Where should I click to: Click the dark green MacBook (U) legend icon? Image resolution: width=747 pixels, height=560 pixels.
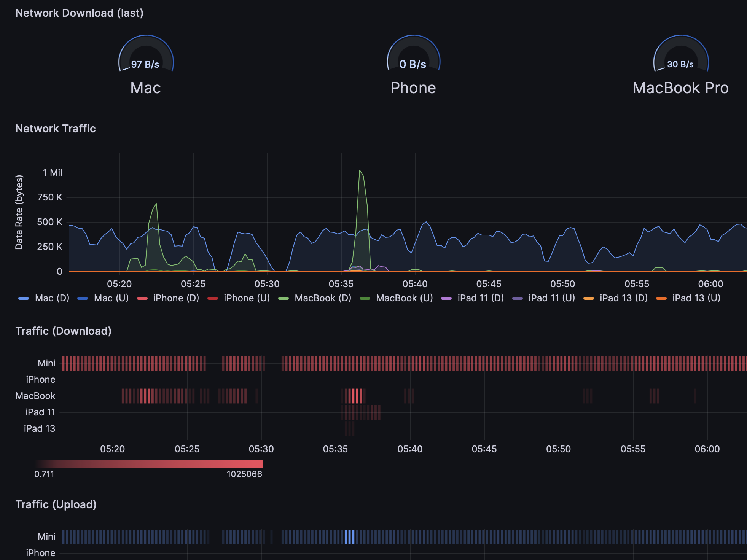366,298
